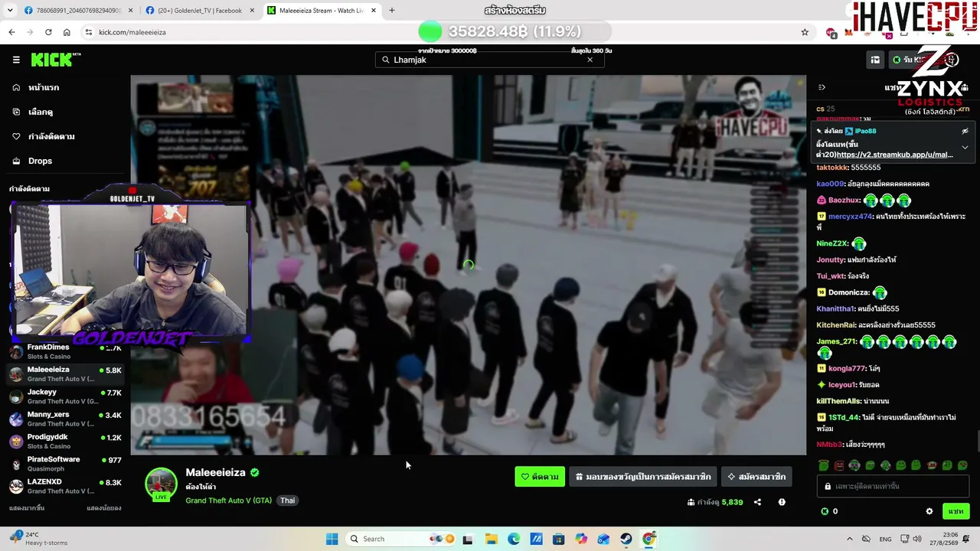The height and width of the screenshot is (551, 980).
Task: Pick the halo frog emote in quick emotes
Action: pyautogui.click(x=823, y=465)
